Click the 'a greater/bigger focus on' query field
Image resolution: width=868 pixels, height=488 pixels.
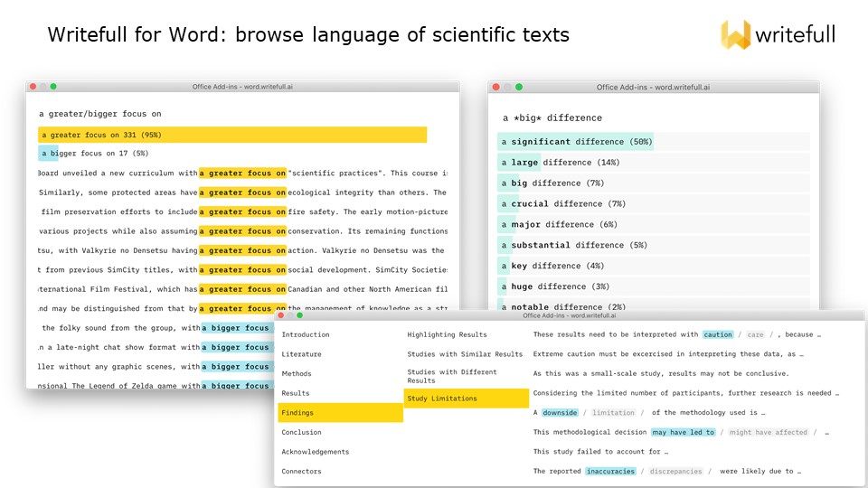coord(100,114)
